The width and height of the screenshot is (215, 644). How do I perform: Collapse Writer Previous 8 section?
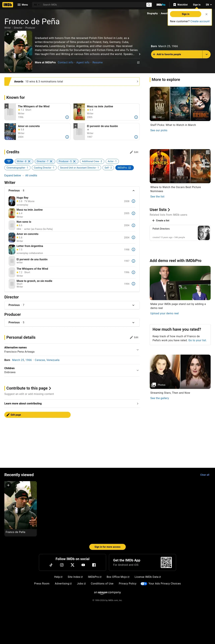[x=133, y=190]
